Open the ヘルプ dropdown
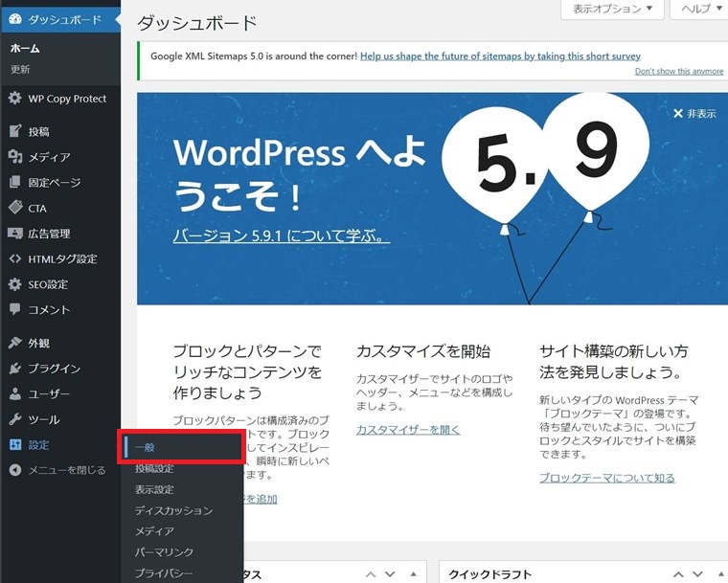 pos(699,9)
